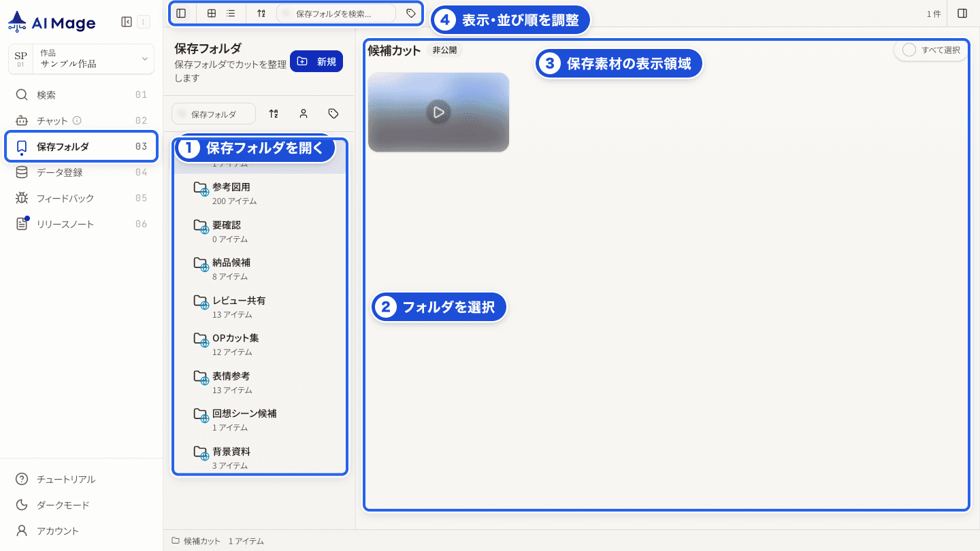Select the OPカット集 folder
This screenshot has width=980, height=551.
click(x=259, y=344)
